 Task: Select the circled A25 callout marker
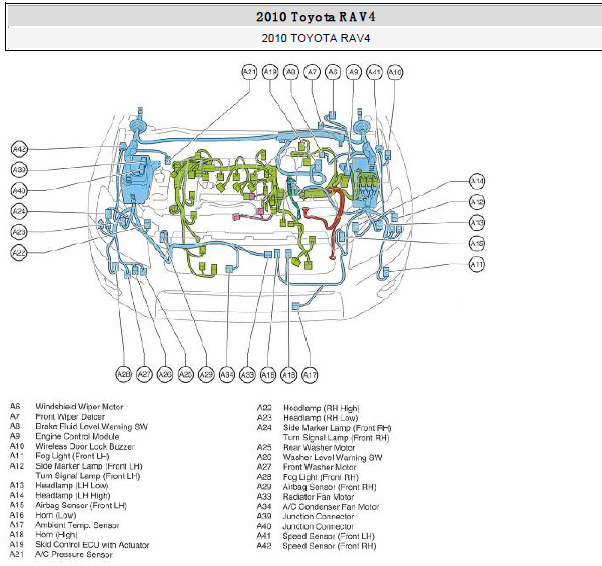point(185,374)
